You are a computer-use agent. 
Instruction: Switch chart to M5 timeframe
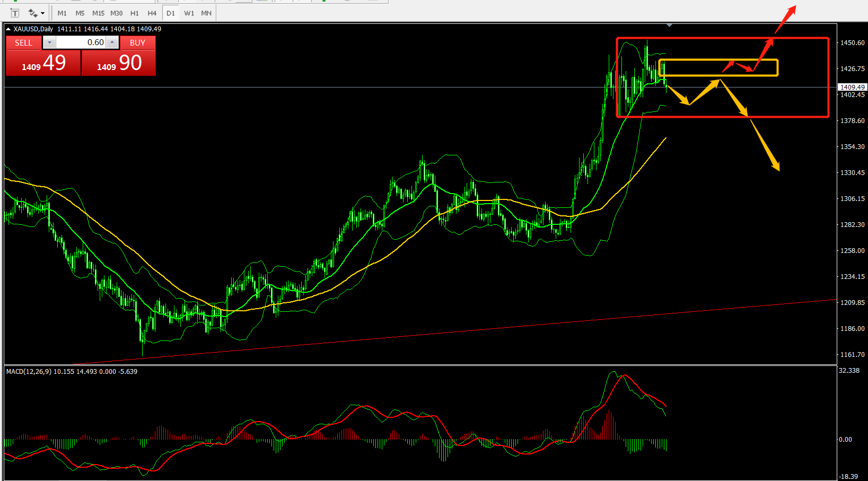click(80, 13)
